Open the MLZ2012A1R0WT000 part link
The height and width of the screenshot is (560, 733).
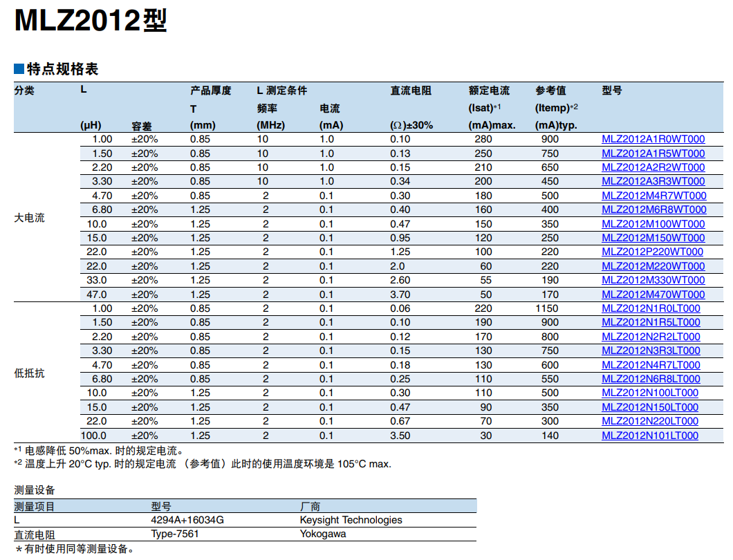[x=653, y=139]
